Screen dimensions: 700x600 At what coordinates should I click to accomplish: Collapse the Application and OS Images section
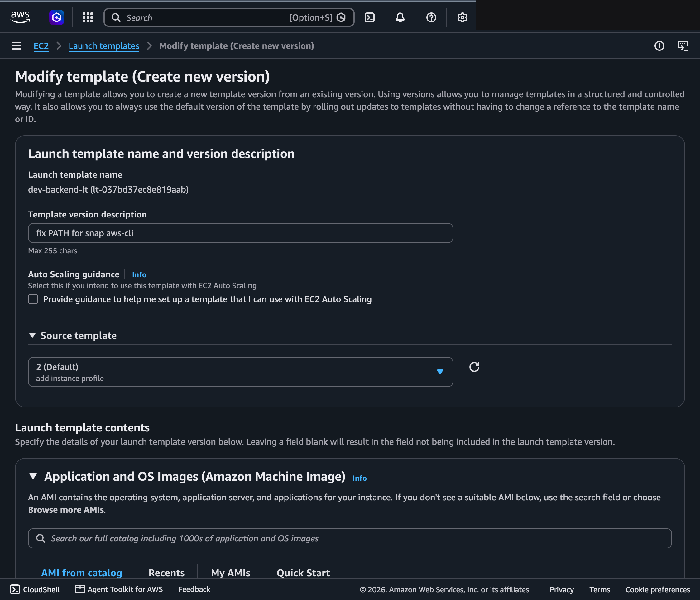coord(33,476)
